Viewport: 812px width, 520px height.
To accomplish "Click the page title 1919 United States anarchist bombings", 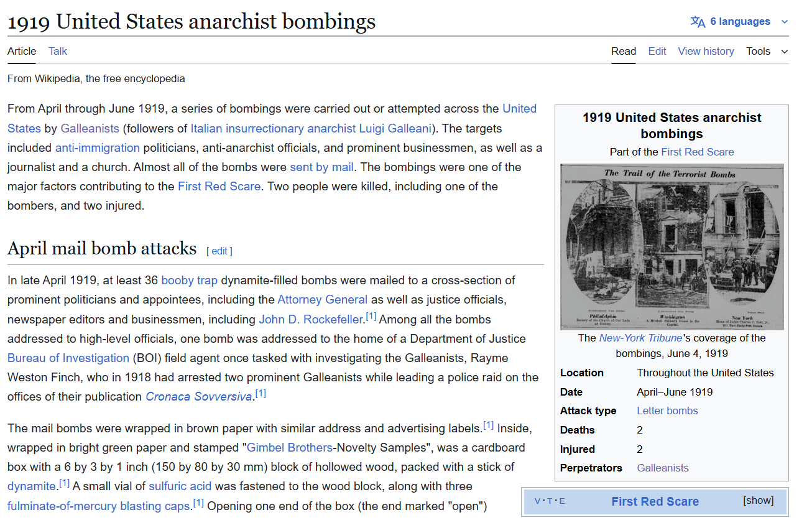I will [191, 22].
